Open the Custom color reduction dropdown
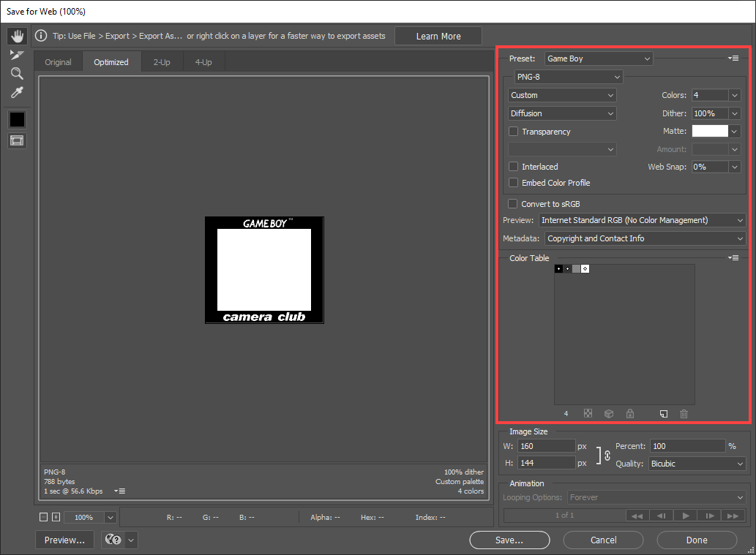The image size is (756, 555). point(562,95)
